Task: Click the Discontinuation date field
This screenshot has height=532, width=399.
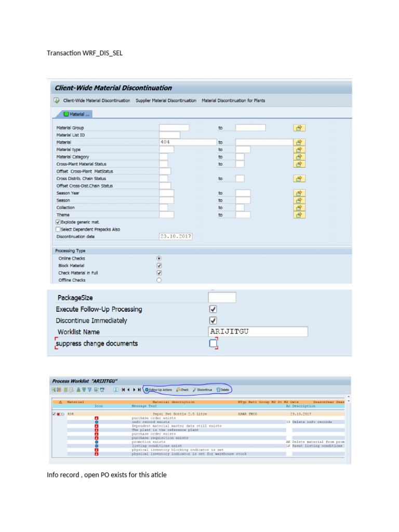Action: click(x=176, y=236)
